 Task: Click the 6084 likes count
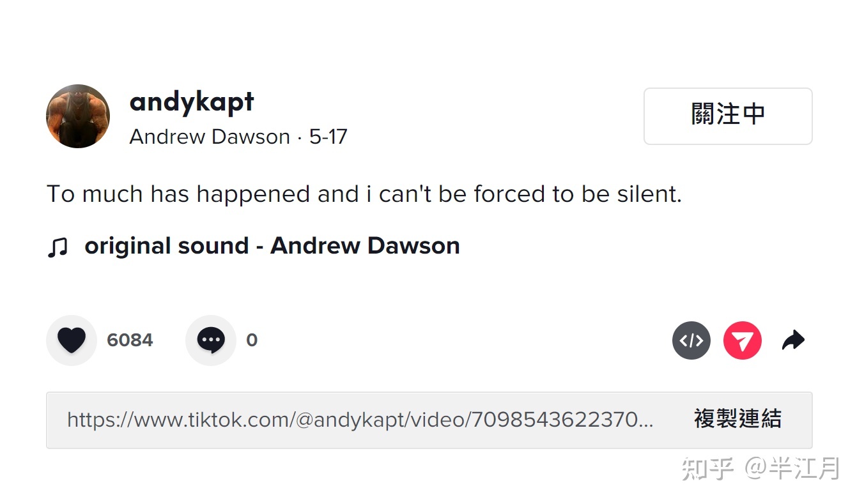click(x=130, y=340)
